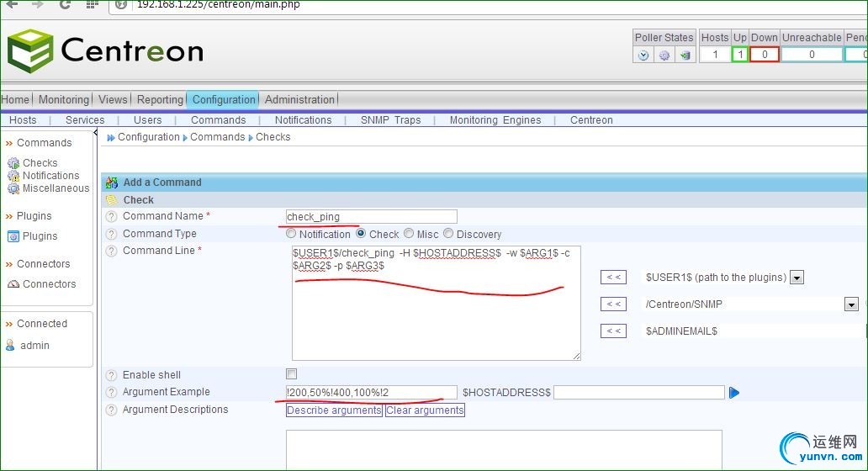This screenshot has height=471, width=868.
Task: Insert $USER1$ resource with << button
Action: (613, 277)
